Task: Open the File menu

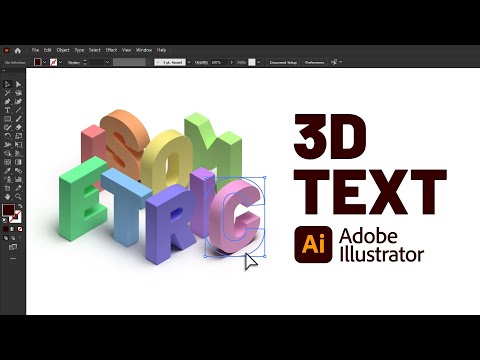Action: pos(35,50)
